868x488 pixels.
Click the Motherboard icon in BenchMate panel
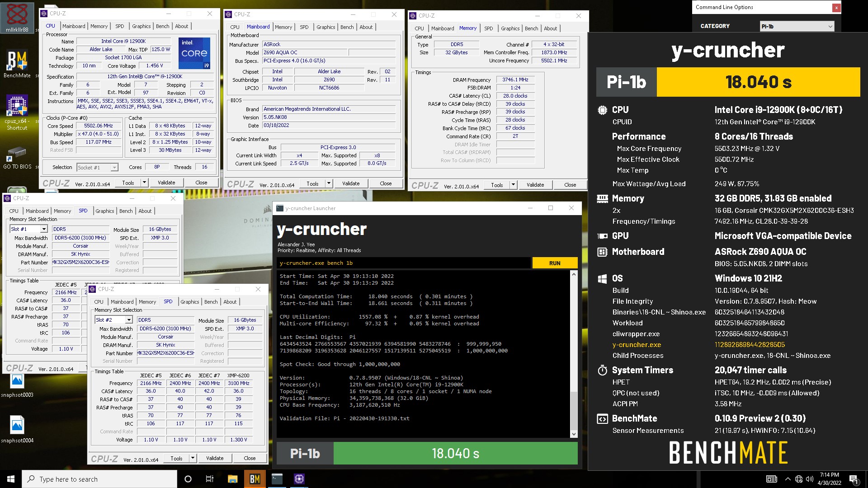[x=602, y=252]
